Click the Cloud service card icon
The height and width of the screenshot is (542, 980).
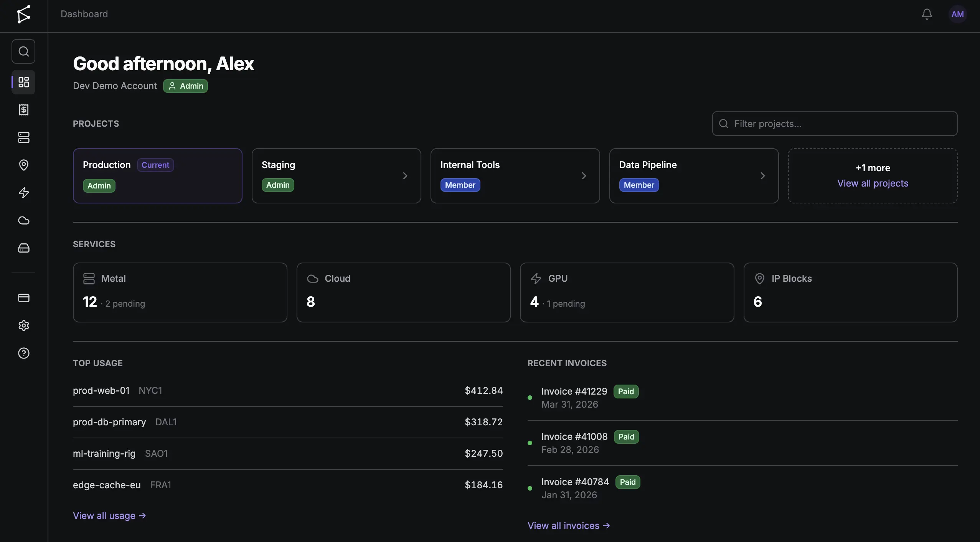[313, 279]
